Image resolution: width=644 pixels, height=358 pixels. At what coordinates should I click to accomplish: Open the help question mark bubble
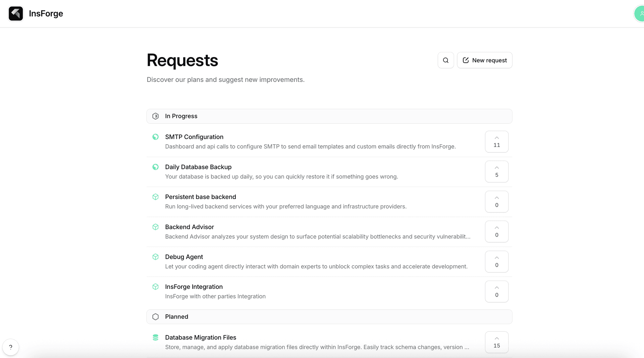click(11, 347)
